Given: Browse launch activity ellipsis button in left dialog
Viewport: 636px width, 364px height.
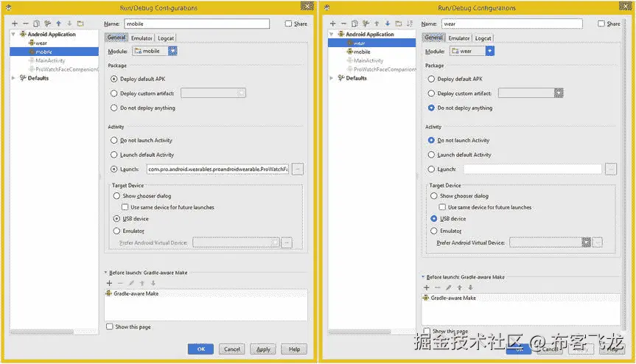Looking at the screenshot, I should coord(298,169).
